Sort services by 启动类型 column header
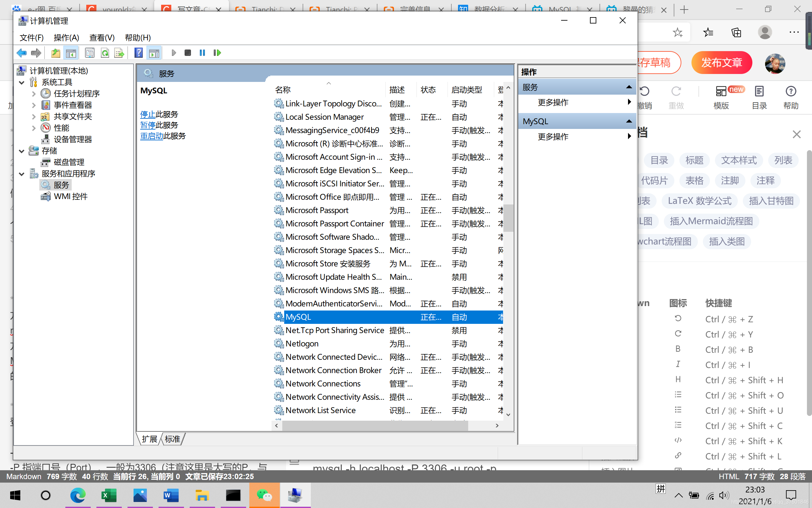 [x=470, y=89]
